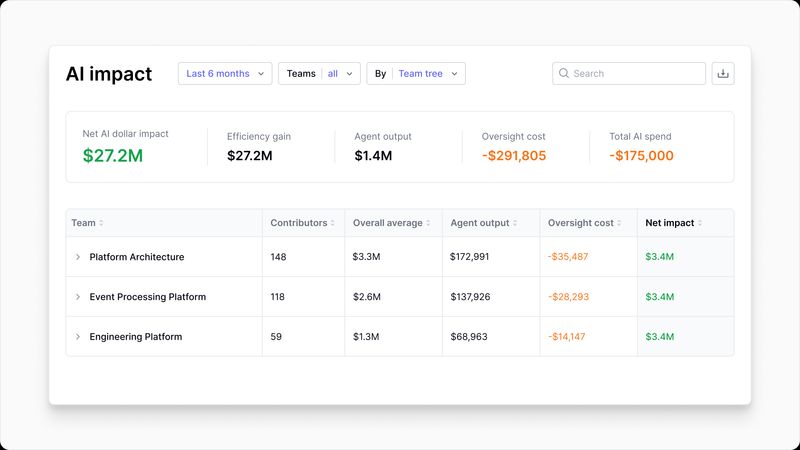This screenshot has height=450, width=800.
Task: Sort by Overall average column arrows
Action: [x=429, y=223]
